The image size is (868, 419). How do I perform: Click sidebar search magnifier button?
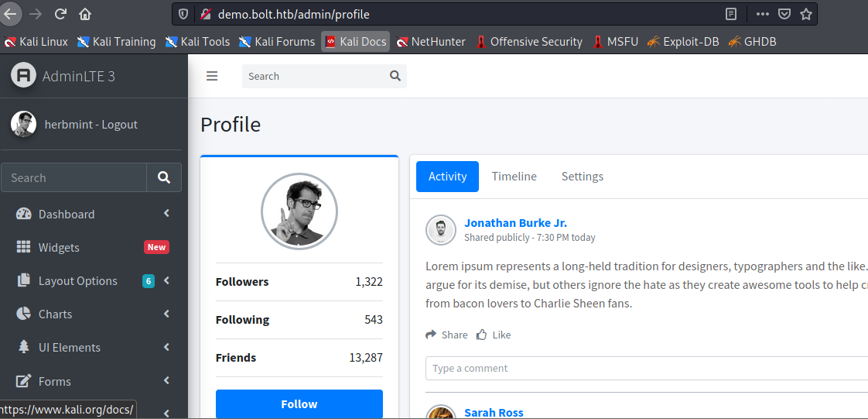pyautogui.click(x=164, y=177)
